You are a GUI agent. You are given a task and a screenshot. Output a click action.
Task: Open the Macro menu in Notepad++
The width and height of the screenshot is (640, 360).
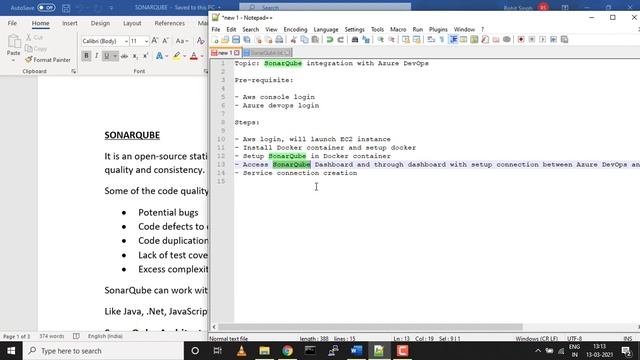398,29
